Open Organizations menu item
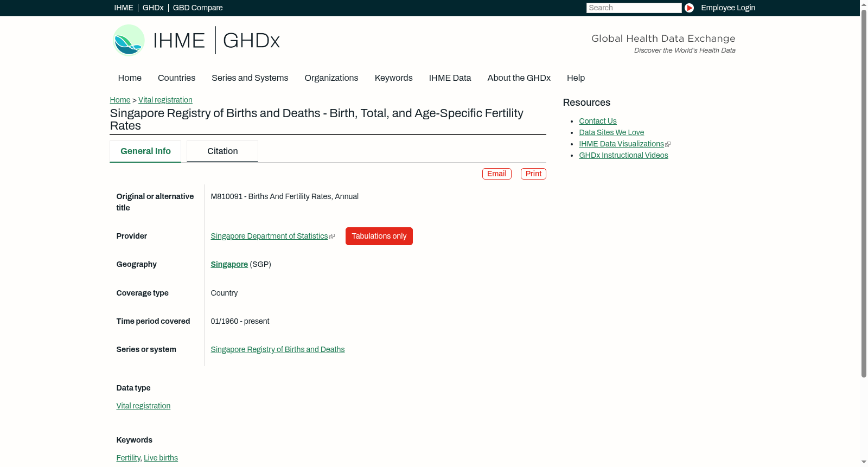Image resolution: width=868 pixels, height=467 pixels. pyautogui.click(x=331, y=78)
